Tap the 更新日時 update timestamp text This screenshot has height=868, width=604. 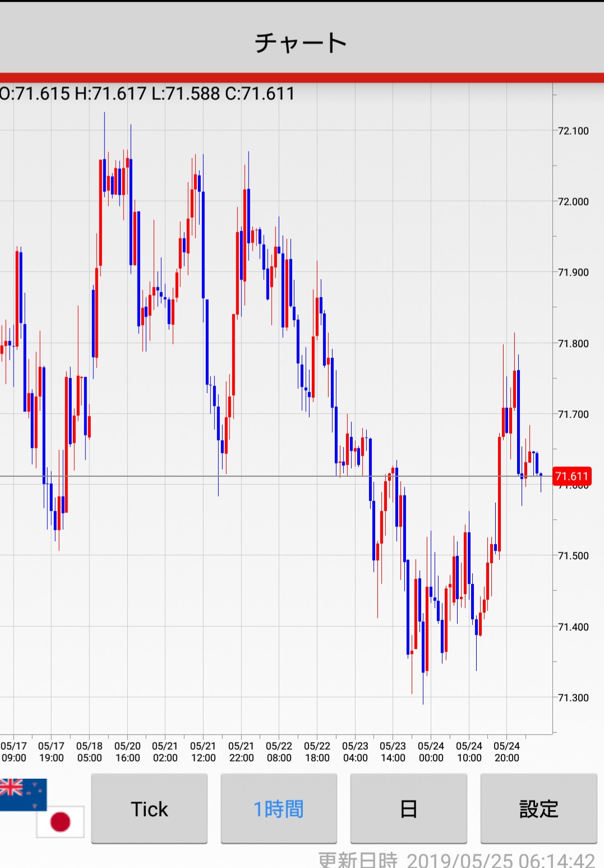click(457, 860)
